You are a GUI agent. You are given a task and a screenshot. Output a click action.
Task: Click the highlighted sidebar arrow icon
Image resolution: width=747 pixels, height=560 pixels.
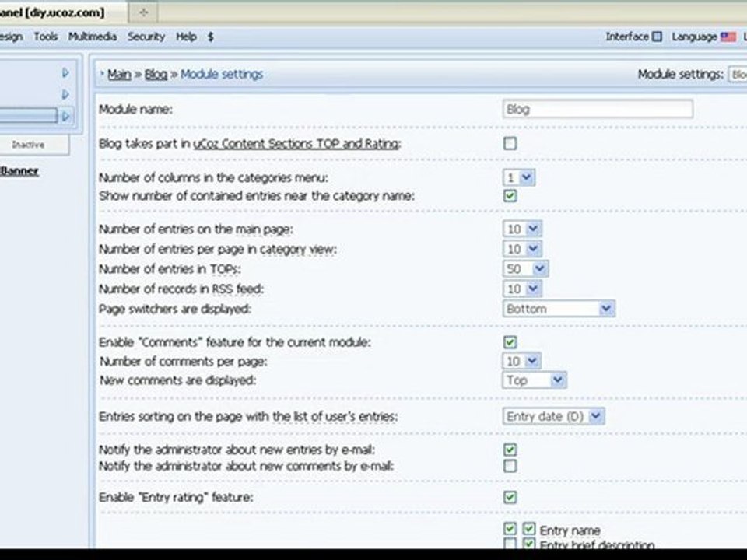click(66, 116)
